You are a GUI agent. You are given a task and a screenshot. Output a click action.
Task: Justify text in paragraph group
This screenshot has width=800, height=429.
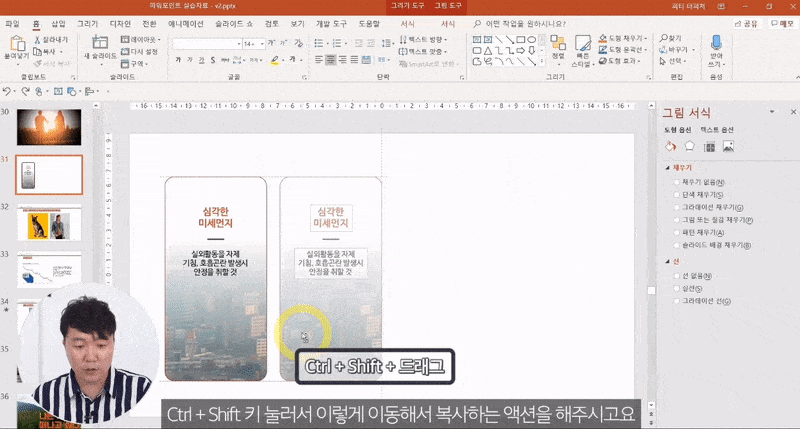[x=354, y=60]
